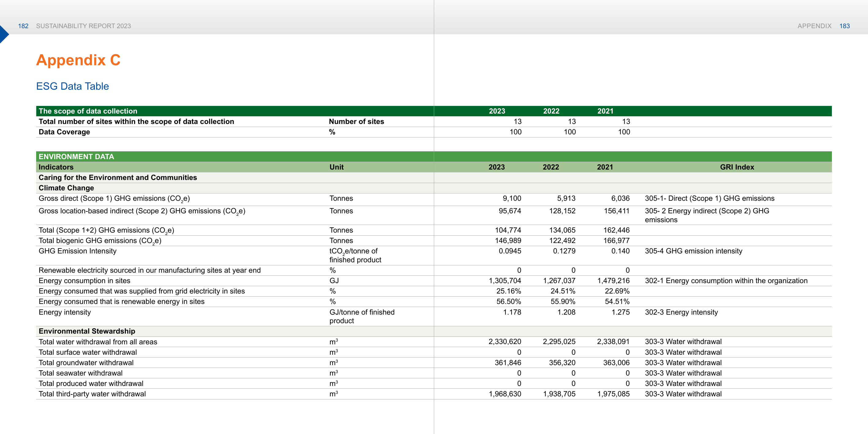The width and height of the screenshot is (868, 434).
Task: Click the 'Energy intensity' row label
Action: [65, 312]
